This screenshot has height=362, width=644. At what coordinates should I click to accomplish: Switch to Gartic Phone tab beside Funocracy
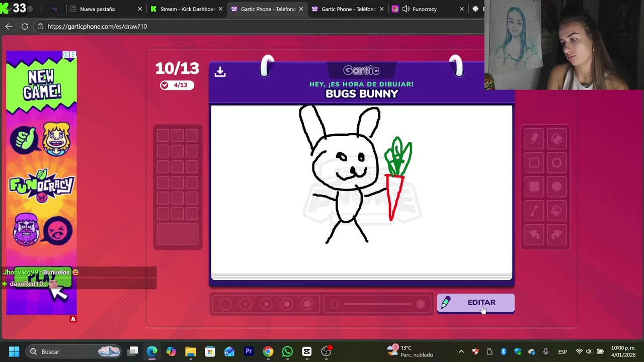coord(348,9)
